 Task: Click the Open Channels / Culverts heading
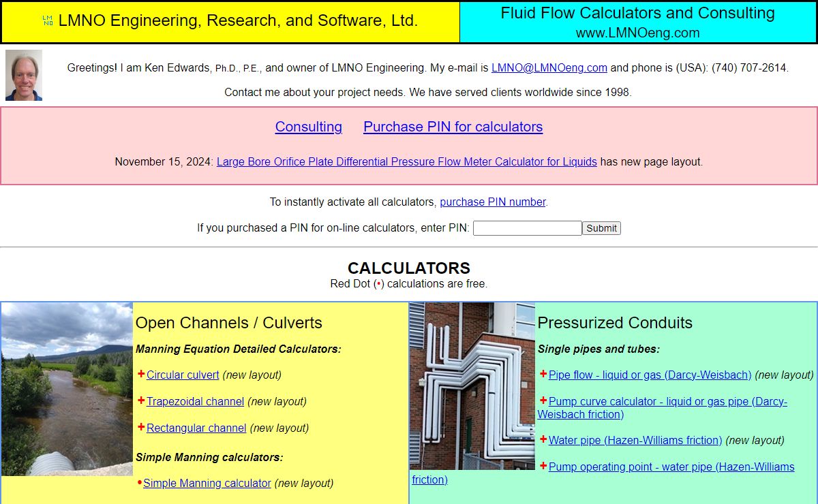(x=229, y=323)
